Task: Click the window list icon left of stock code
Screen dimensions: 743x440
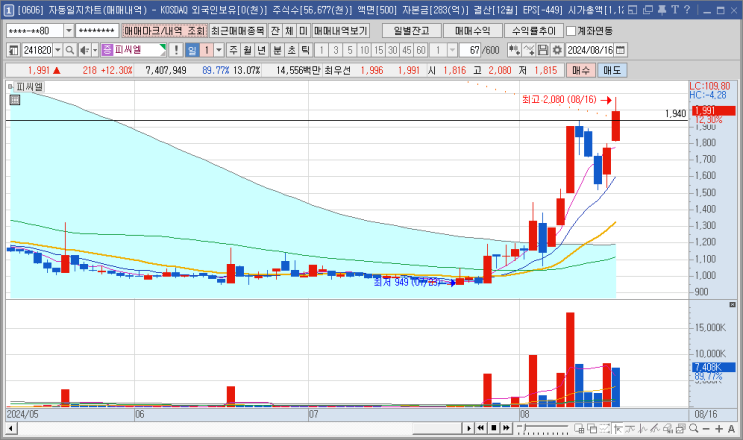Action: click(13, 50)
